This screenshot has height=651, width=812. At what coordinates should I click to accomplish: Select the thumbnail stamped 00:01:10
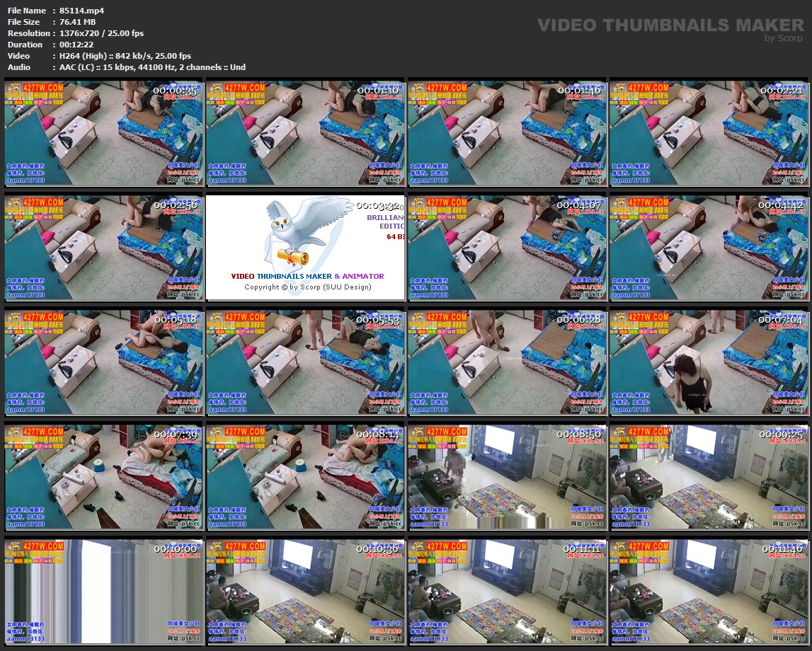(306, 134)
